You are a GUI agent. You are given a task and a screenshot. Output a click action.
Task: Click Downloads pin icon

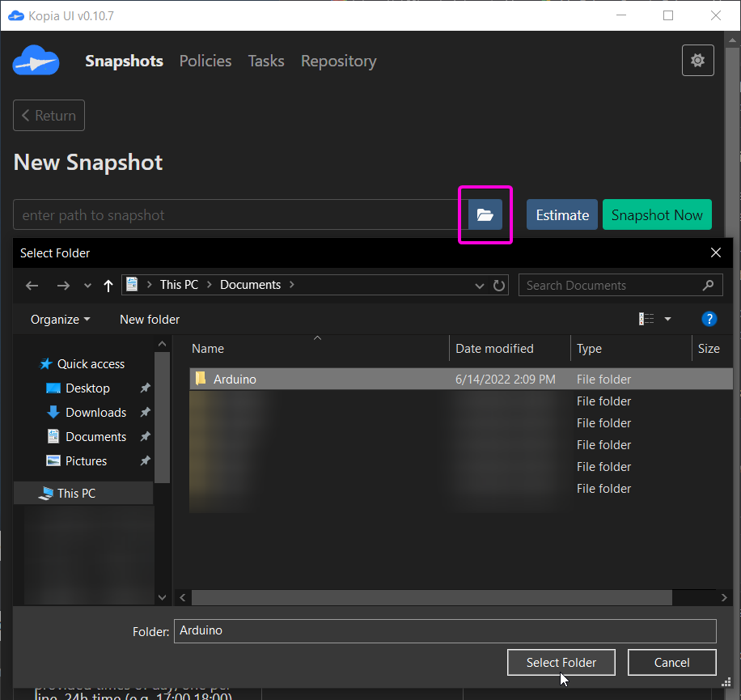pyautogui.click(x=145, y=412)
